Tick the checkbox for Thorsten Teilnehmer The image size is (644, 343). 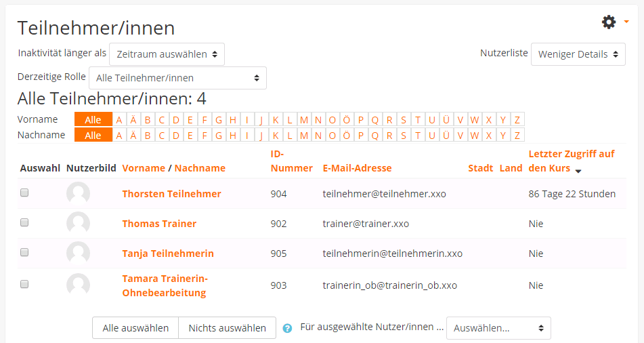click(24, 193)
